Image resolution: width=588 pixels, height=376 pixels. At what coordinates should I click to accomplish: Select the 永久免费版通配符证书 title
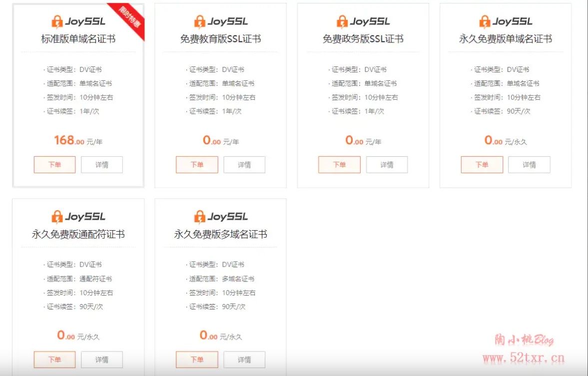(78, 234)
